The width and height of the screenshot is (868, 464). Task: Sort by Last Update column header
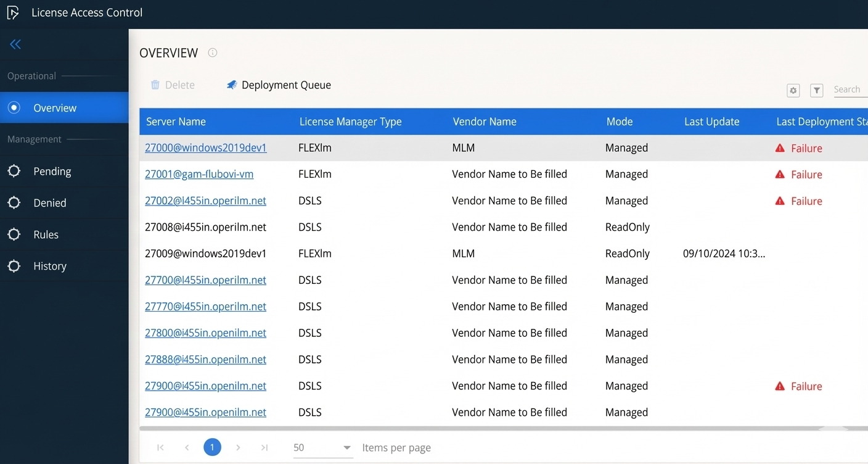point(711,122)
